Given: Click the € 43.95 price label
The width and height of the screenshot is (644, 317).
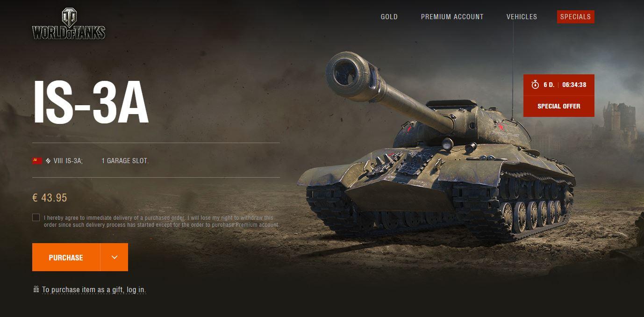Looking at the screenshot, I should coord(50,198).
